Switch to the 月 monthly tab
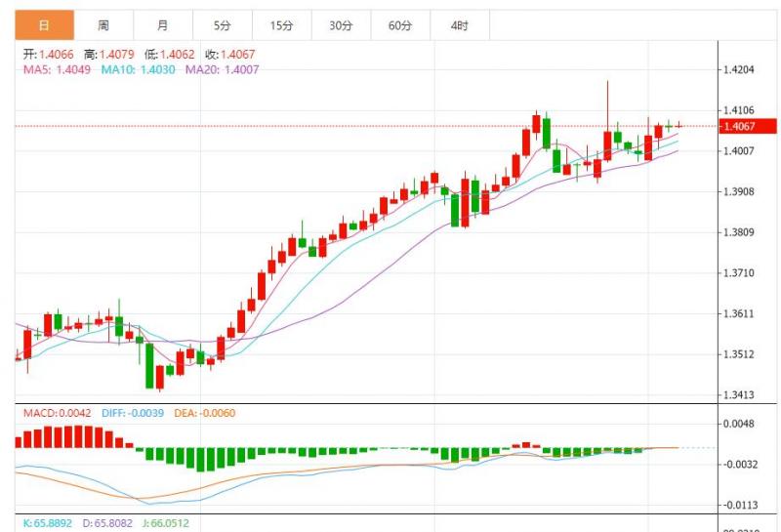Image resolution: width=781 pixels, height=532 pixels. [x=163, y=25]
